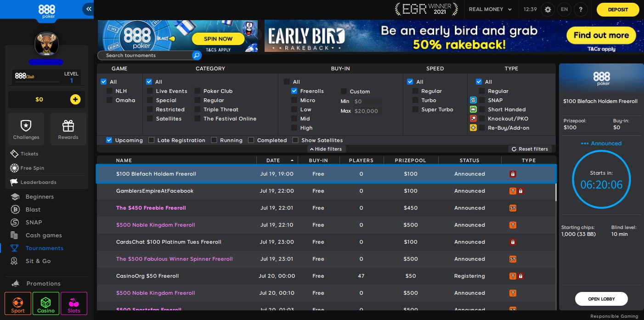Focus the Search tournaments field

pyautogui.click(x=145, y=56)
